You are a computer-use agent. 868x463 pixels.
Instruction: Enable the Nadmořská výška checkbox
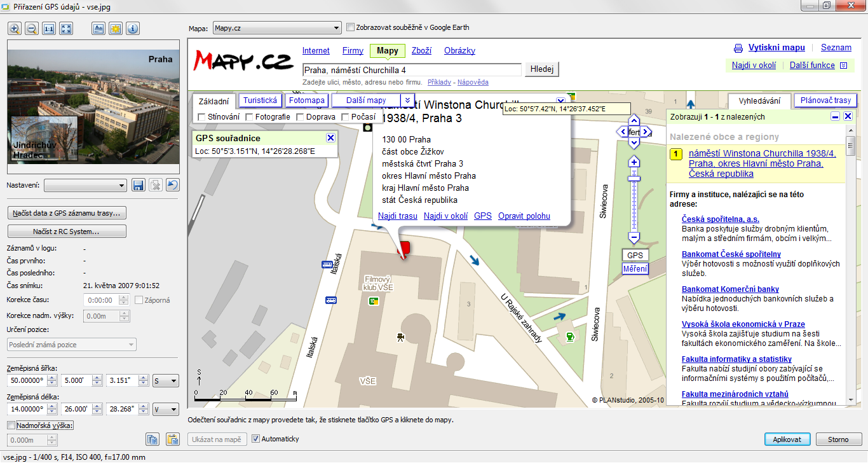tap(11, 425)
